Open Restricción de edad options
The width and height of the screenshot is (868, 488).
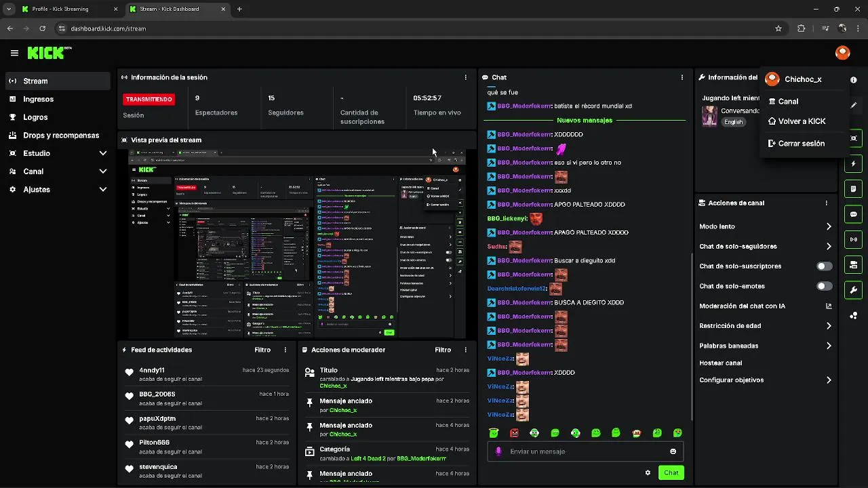[766, 325]
